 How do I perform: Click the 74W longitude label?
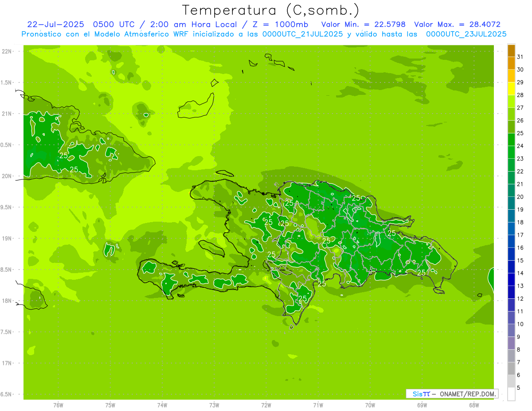(x=162, y=405)
